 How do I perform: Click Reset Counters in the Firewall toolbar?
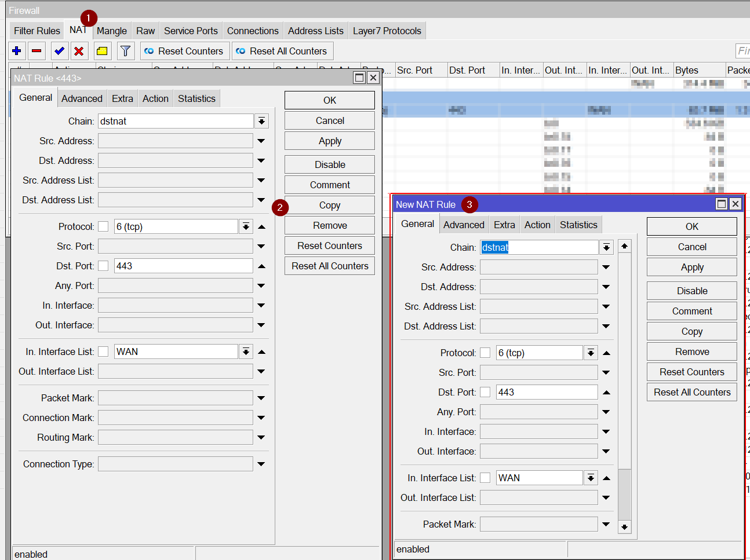click(x=185, y=51)
